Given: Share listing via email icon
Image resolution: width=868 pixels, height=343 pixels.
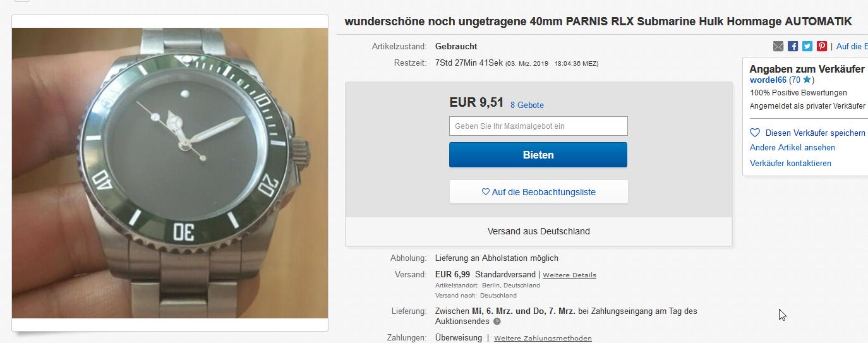Looking at the screenshot, I should pos(778,46).
